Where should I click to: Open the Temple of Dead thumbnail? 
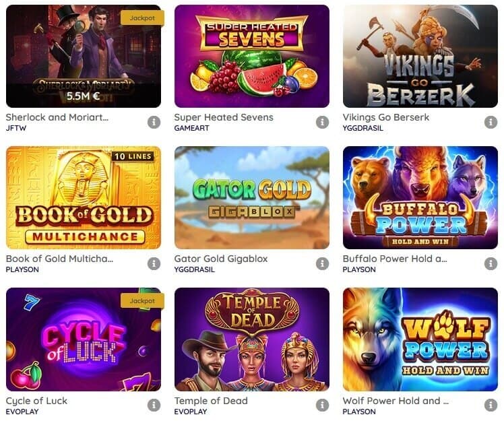pos(252,339)
